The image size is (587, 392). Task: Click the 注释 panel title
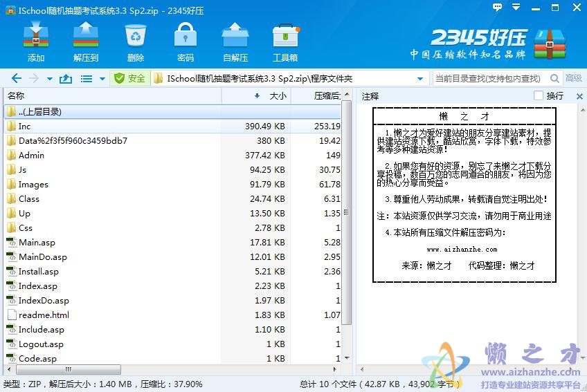coord(370,97)
